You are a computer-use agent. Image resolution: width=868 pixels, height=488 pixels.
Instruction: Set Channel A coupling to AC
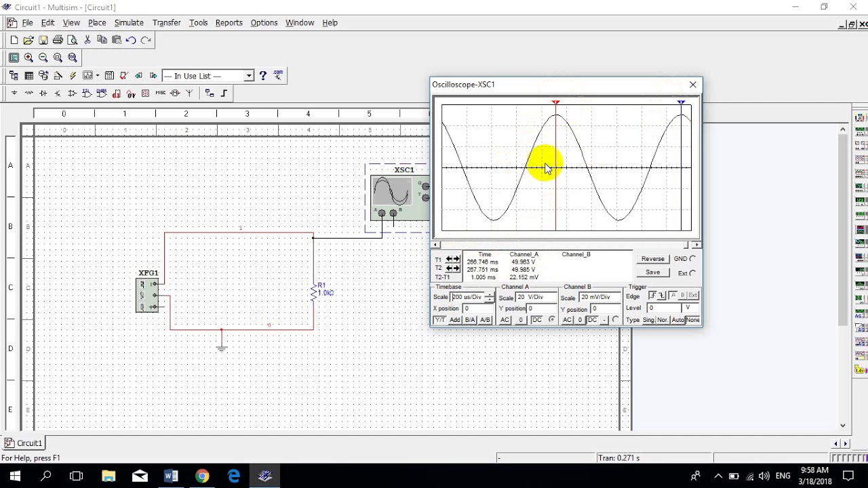pyautogui.click(x=505, y=320)
